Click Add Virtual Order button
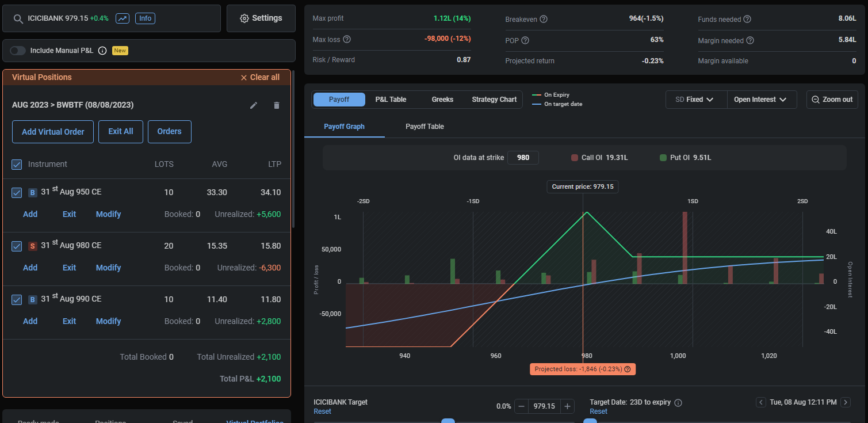Screen dimensions: 868x423 tap(53, 132)
